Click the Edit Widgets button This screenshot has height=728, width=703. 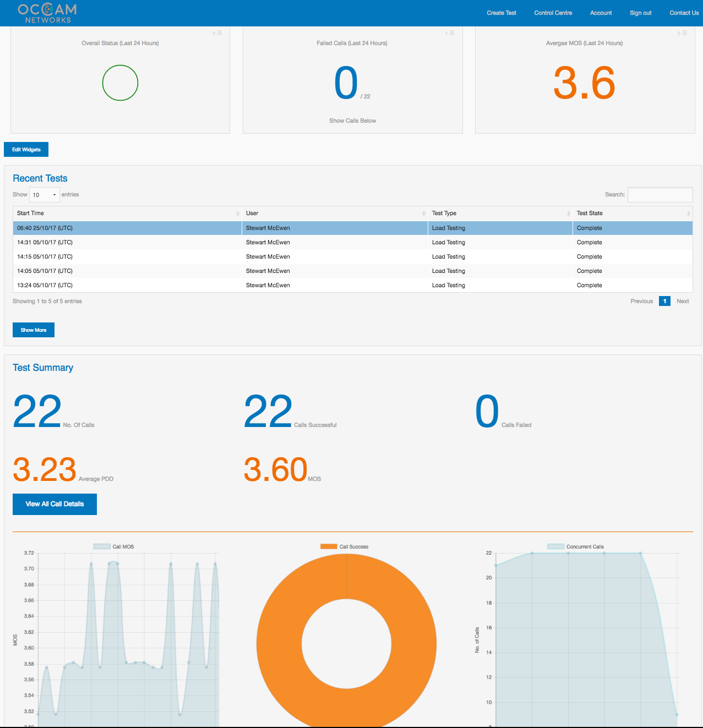tap(26, 149)
